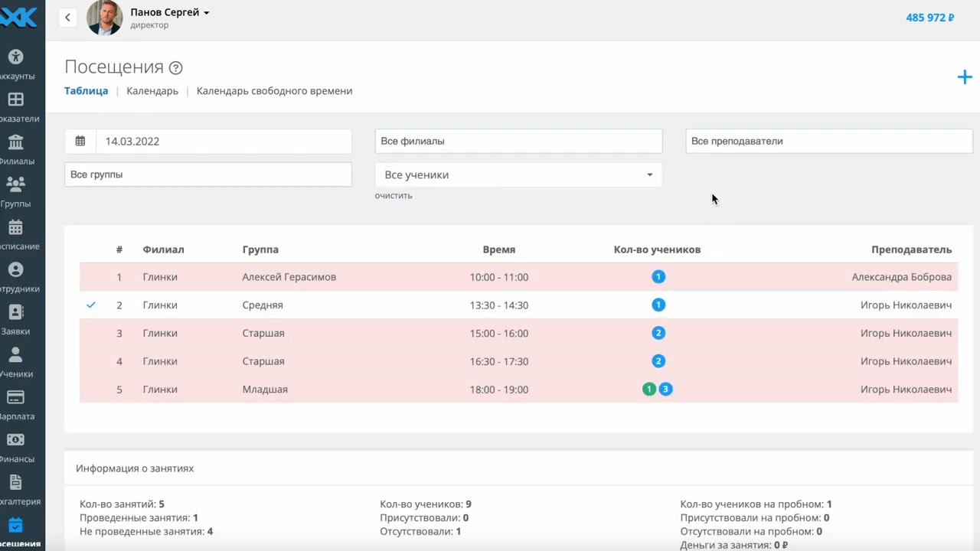Open the Все группы filter
Viewport: 980px width, 551px height.
click(x=208, y=174)
